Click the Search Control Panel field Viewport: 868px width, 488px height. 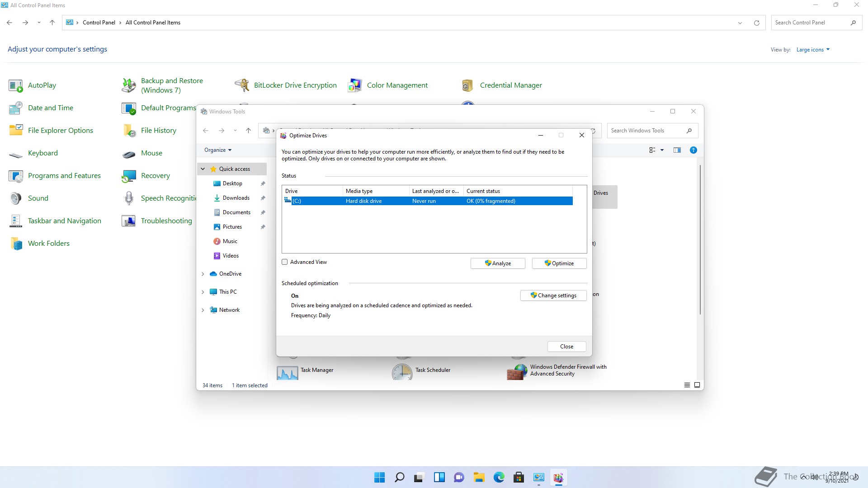click(816, 23)
